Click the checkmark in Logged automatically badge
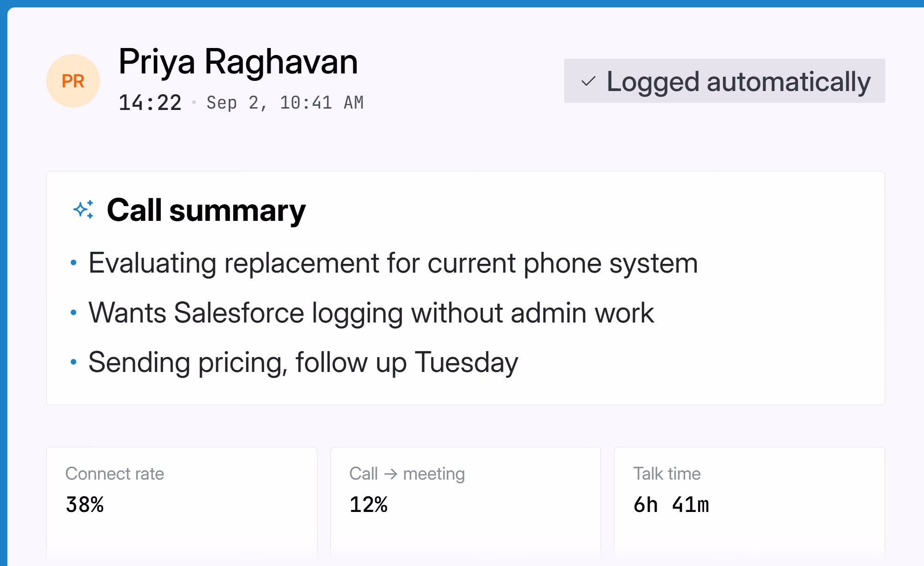This screenshot has height=566, width=924. click(588, 81)
